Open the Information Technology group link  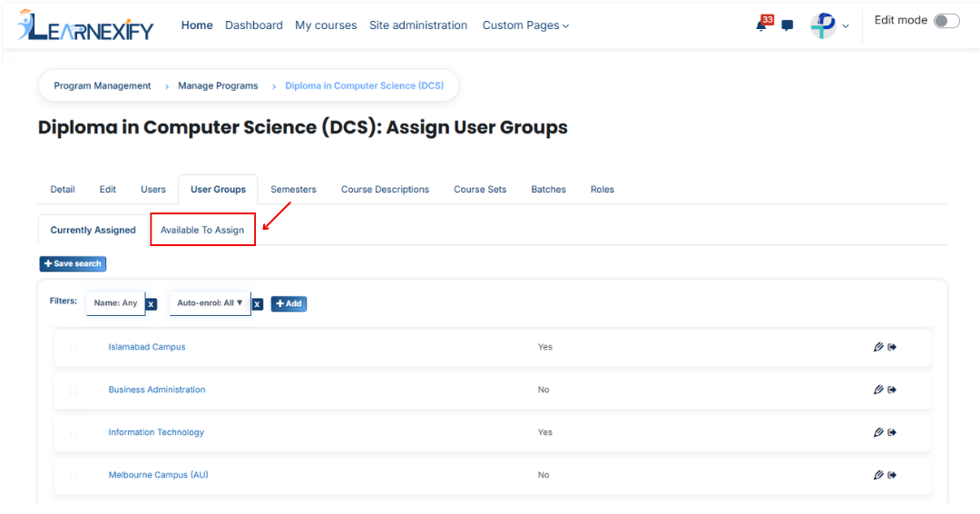coord(156,432)
